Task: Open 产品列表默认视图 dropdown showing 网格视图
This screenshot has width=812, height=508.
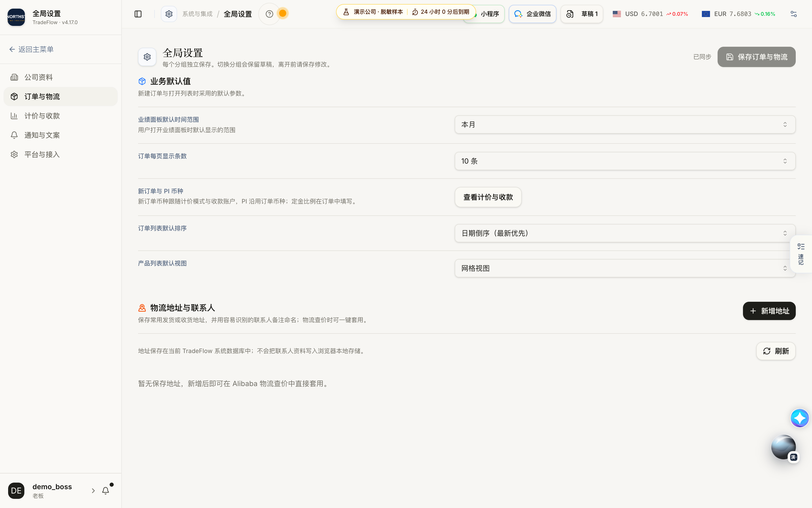Action: click(x=625, y=268)
